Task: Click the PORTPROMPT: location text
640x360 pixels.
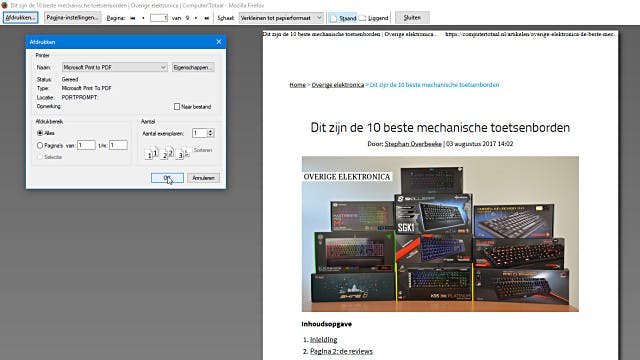Action: pos(80,98)
